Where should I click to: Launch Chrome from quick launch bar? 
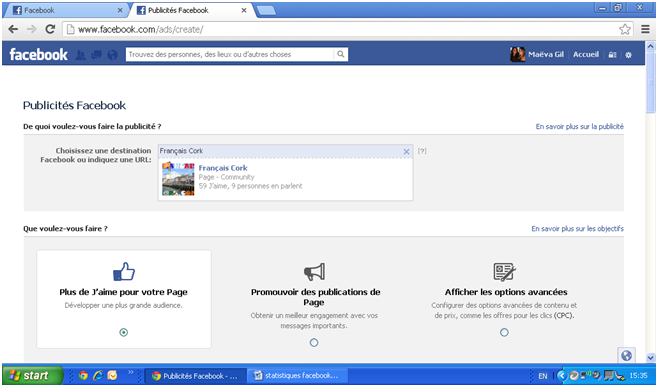(83, 375)
